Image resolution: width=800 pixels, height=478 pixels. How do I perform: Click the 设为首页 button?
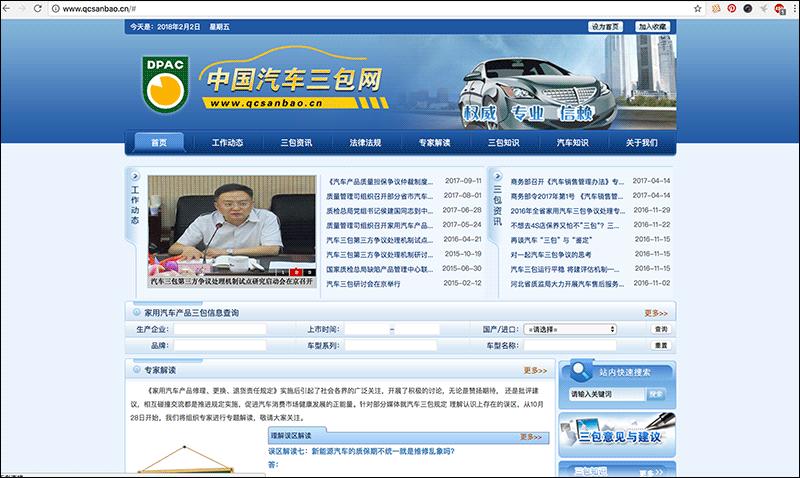pos(606,27)
